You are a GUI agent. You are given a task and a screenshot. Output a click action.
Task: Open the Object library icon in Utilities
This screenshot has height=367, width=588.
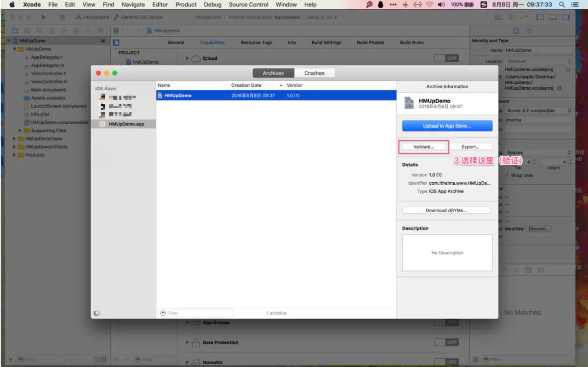click(529, 270)
